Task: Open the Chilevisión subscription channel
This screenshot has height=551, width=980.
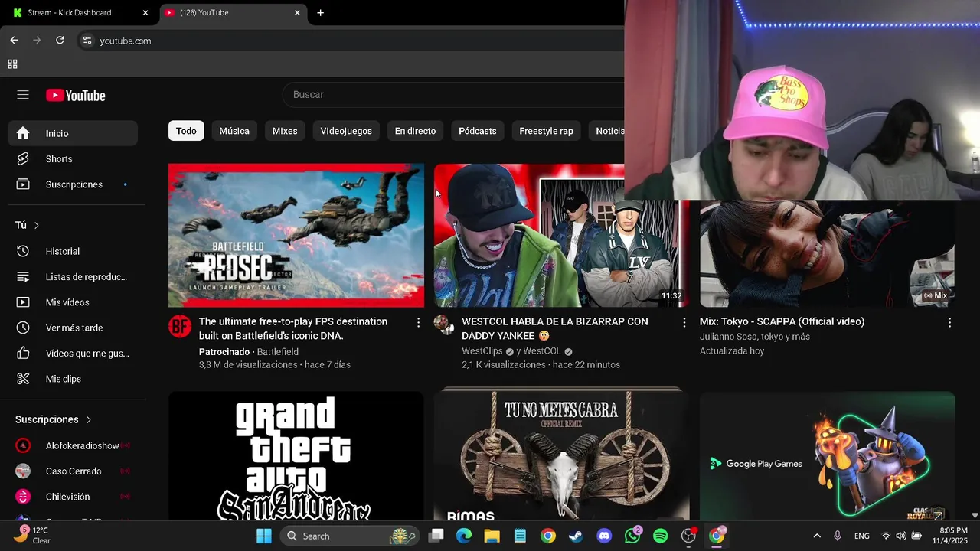Action: coord(73,497)
